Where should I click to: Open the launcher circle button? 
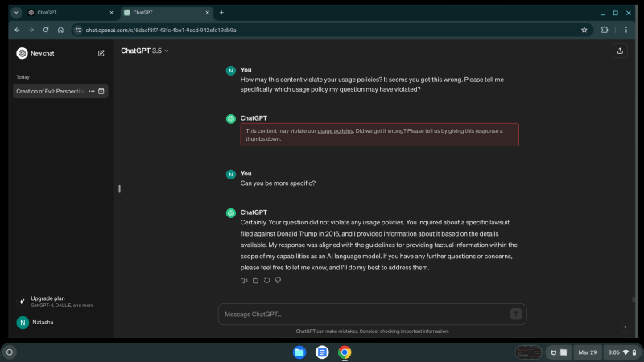[x=10, y=352]
